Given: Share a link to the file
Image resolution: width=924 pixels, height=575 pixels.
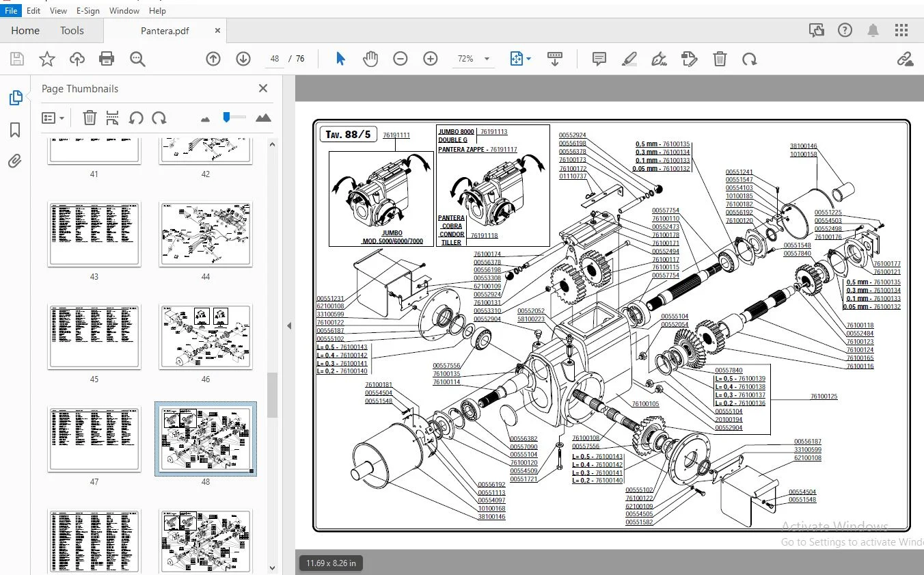Looking at the screenshot, I should point(906,59).
